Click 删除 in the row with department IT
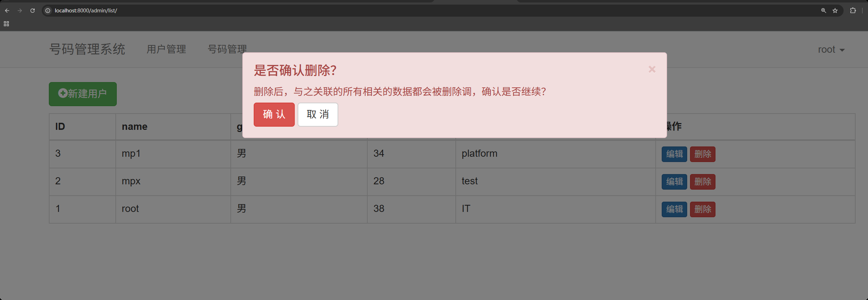Viewport: 868px width, 300px height. coord(703,209)
